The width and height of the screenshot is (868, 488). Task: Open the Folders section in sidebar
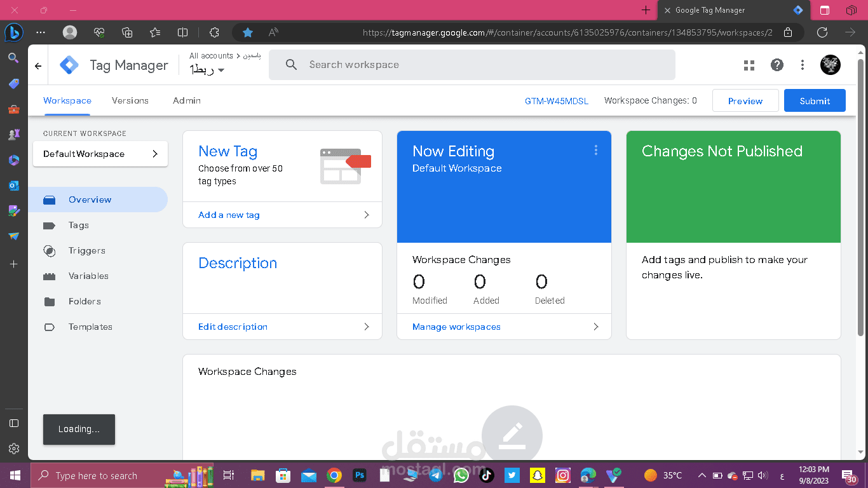pyautogui.click(x=84, y=301)
